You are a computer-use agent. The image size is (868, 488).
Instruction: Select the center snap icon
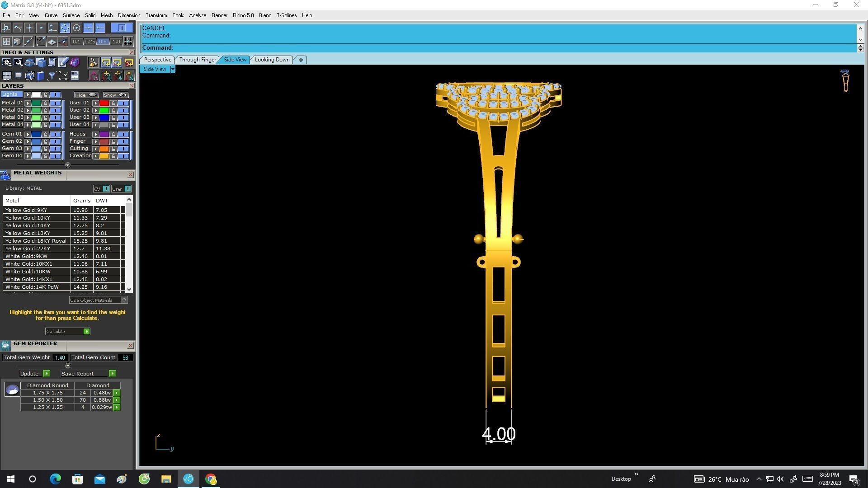click(x=77, y=28)
